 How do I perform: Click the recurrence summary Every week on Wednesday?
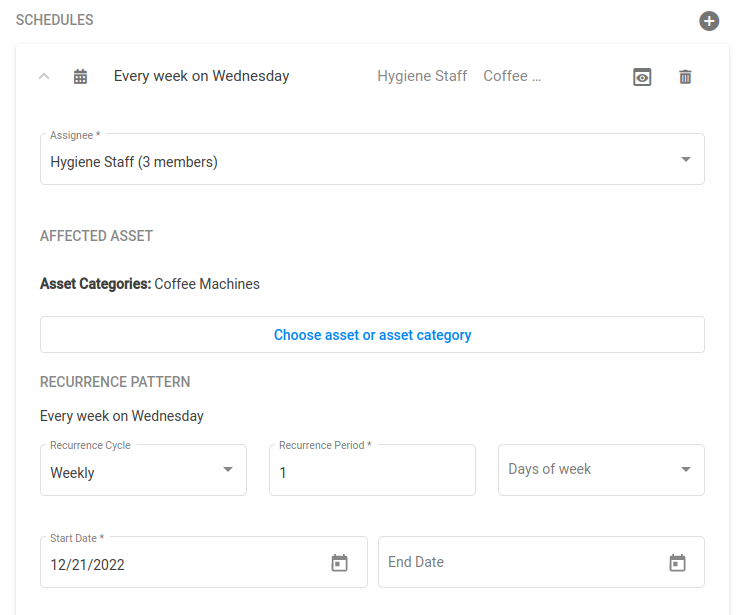(122, 416)
